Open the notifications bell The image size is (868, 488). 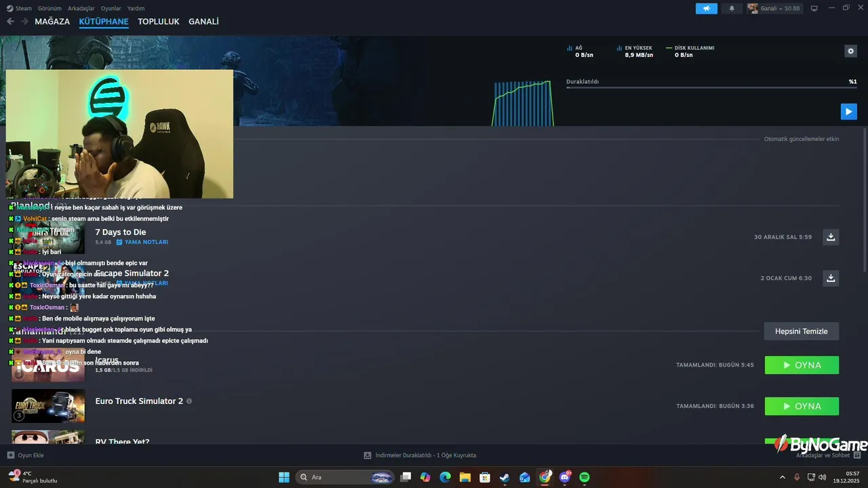[732, 8]
